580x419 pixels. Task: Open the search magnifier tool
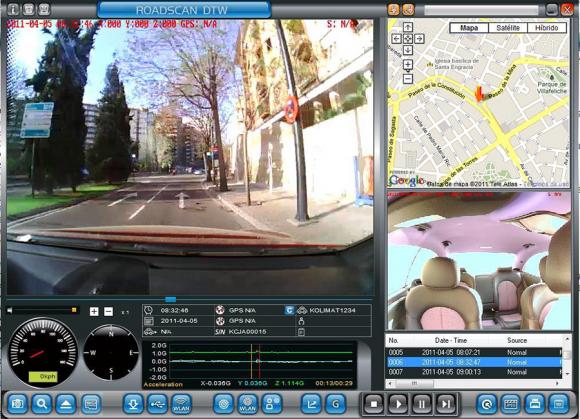click(x=42, y=403)
